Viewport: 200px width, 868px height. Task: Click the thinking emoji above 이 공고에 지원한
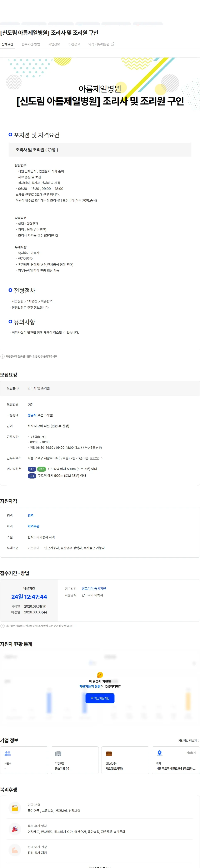[x=100, y=675]
